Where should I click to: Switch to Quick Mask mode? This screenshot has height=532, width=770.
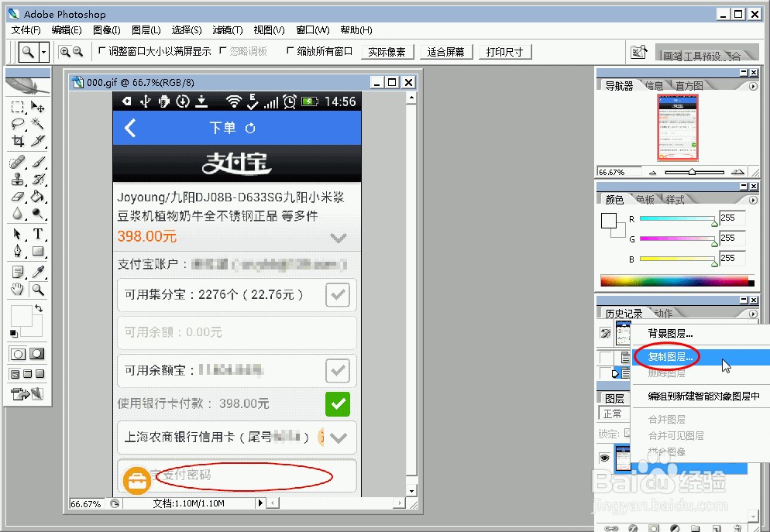pyautogui.click(x=36, y=353)
